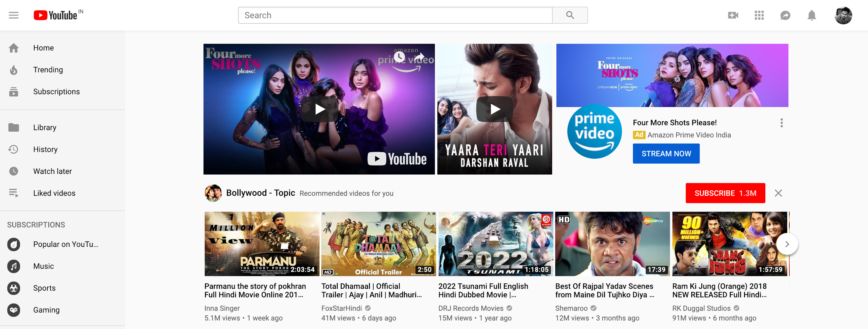Click share arrow on Four More Shots video

tap(419, 57)
